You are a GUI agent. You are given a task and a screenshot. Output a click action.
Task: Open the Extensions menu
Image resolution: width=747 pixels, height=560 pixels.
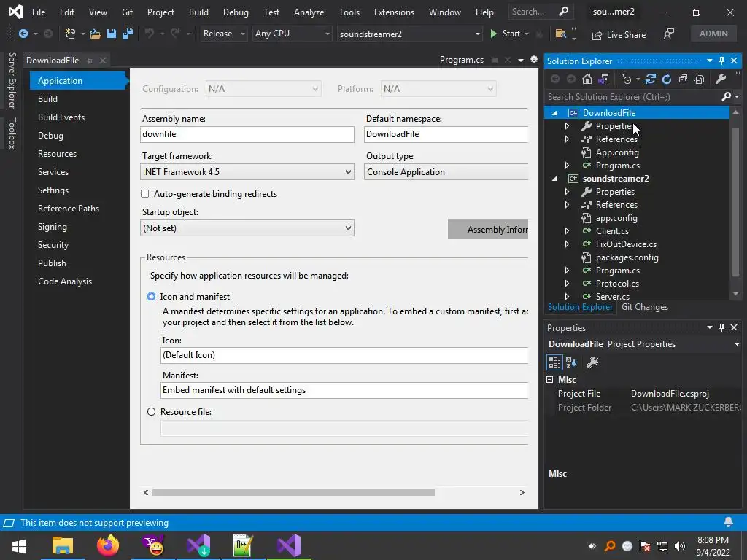click(394, 12)
